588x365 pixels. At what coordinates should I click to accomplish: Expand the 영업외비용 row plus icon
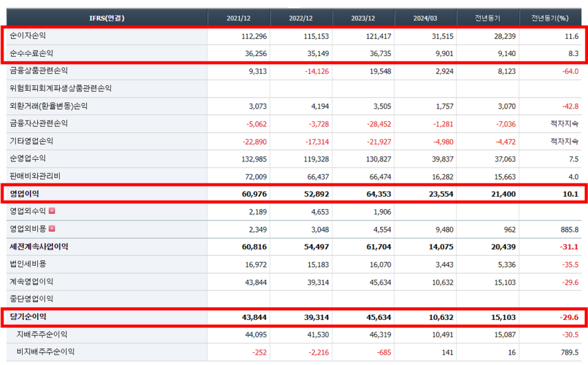52,229
